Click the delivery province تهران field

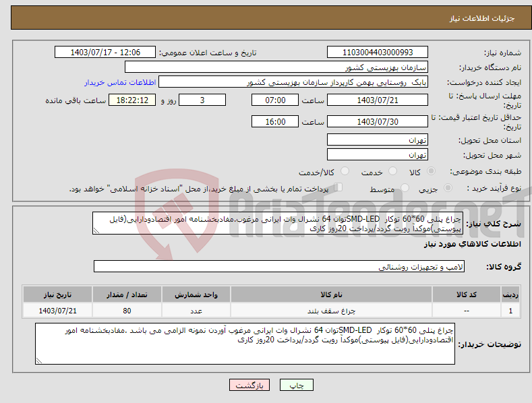[x=378, y=139]
